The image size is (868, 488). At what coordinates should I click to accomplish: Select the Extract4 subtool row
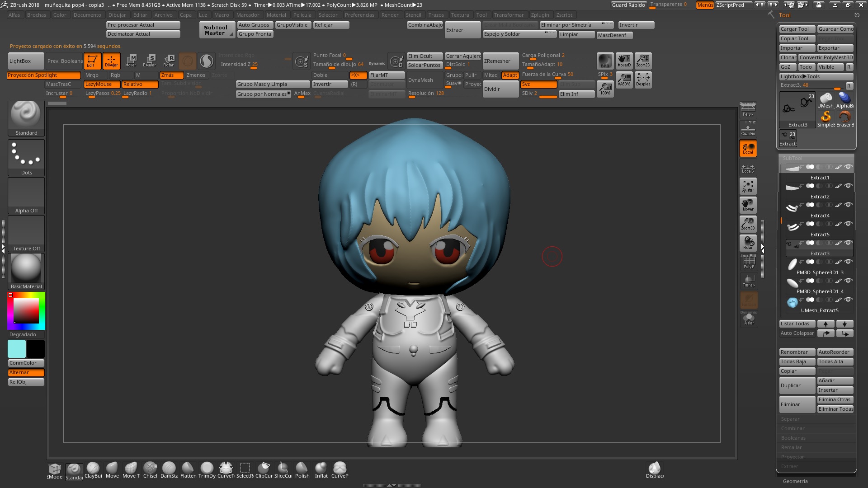(819, 210)
